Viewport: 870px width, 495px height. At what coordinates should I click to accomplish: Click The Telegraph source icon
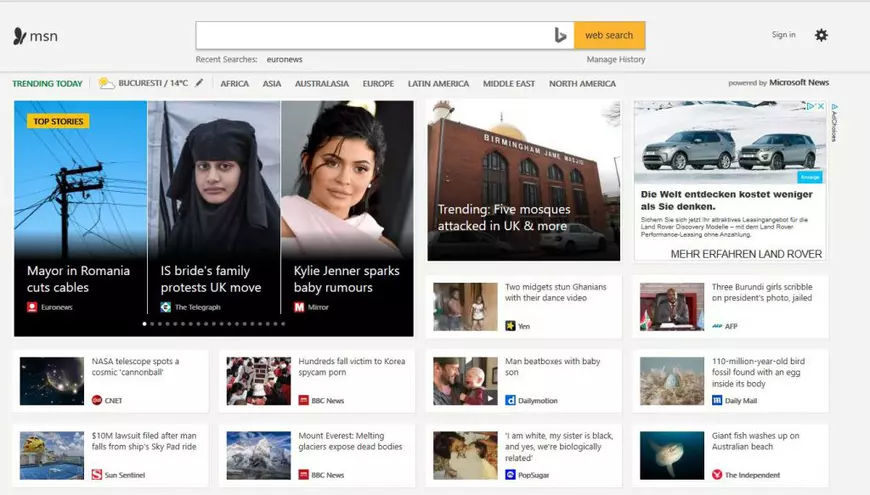click(x=165, y=307)
